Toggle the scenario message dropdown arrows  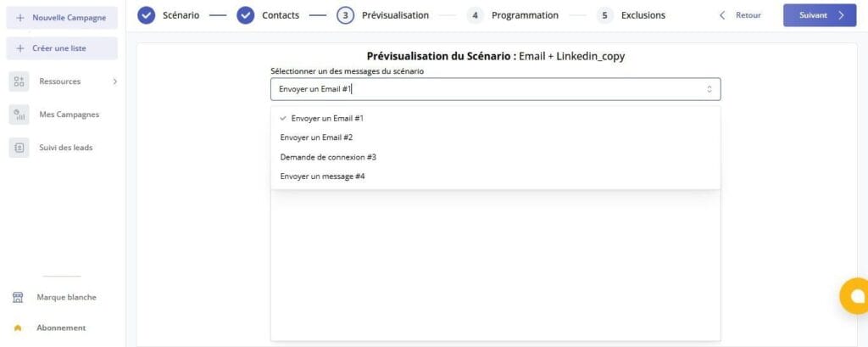click(x=709, y=89)
